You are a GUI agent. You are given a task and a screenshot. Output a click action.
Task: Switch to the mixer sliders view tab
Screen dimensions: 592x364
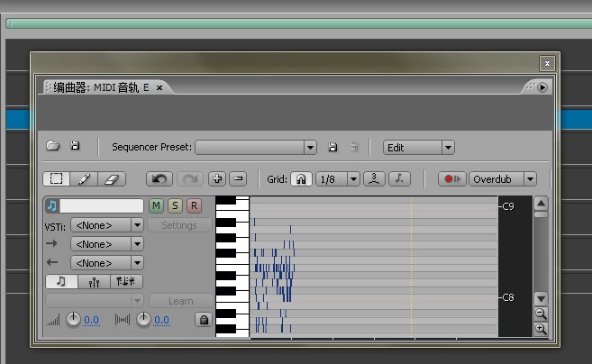click(94, 281)
